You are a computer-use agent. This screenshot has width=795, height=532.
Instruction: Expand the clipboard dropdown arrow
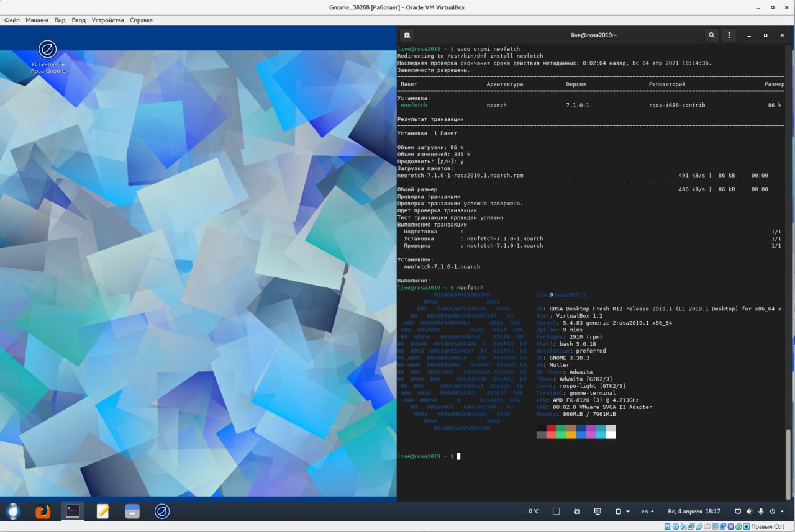[628, 512]
